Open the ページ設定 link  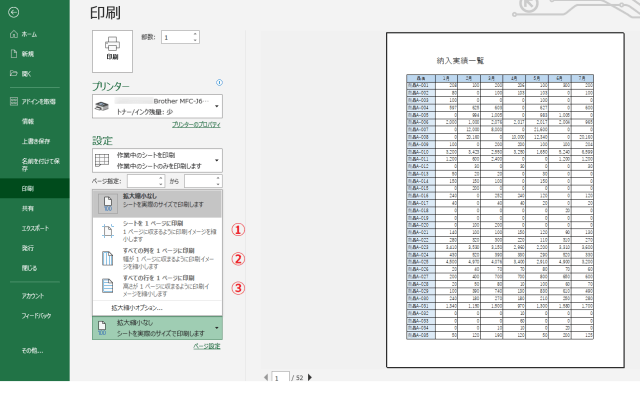207,346
